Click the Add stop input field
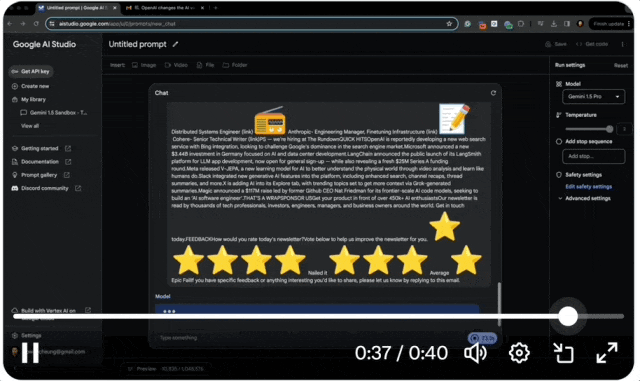The width and height of the screenshot is (640, 381). tap(593, 156)
